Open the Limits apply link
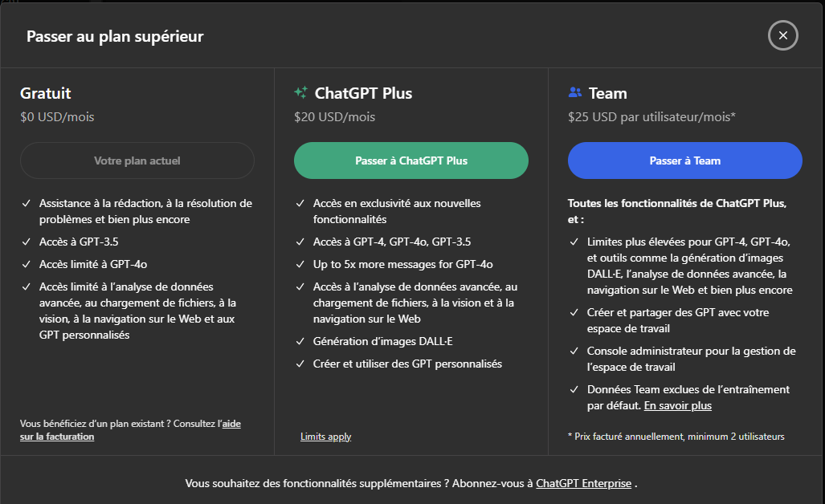The width and height of the screenshot is (825, 504). pos(325,437)
